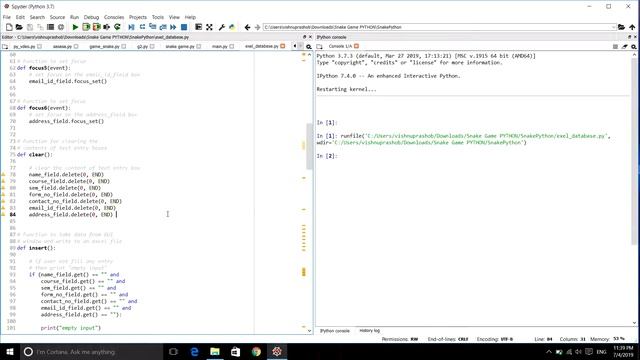The width and height of the screenshot is (640, 360).
Task: Close the snake game.py tab
Action: click(199, 47)
